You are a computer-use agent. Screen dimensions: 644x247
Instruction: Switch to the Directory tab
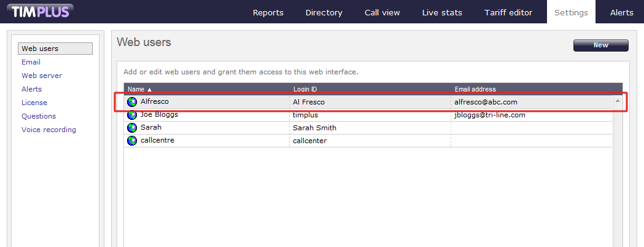[x=324, y=12]
